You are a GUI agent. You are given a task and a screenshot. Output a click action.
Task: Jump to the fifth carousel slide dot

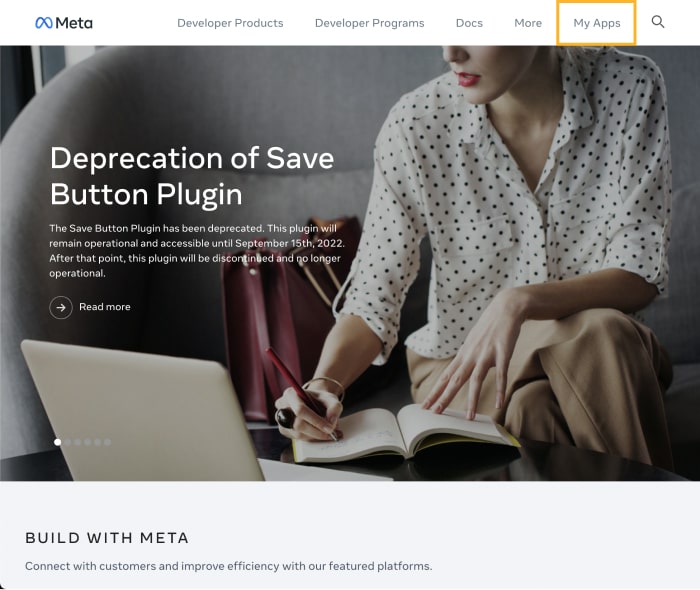tap(97, 442)
